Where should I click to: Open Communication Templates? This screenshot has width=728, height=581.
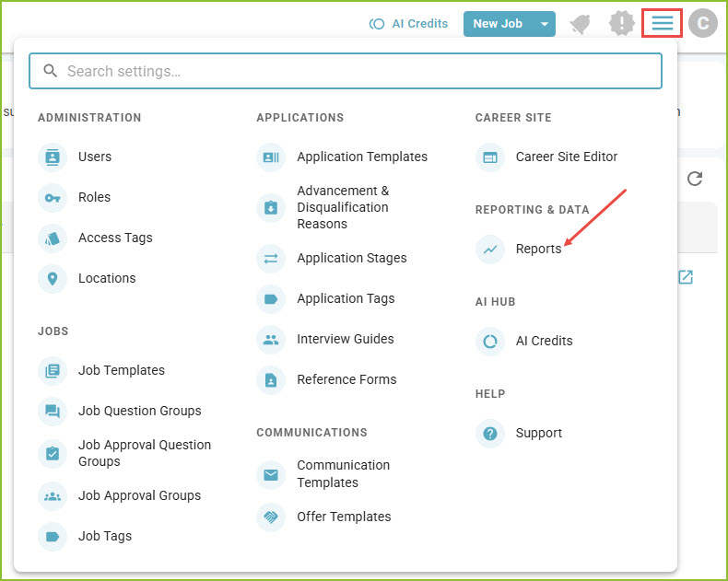[x=344, y=474]
